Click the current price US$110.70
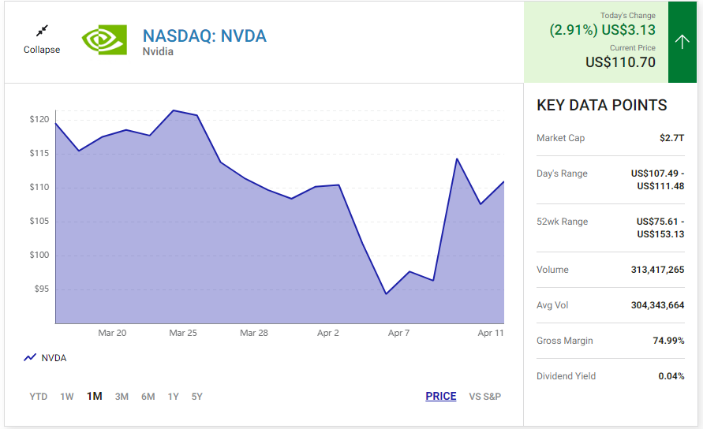Image resolution: width=703 pixels, height=429 pixels. click(621, 62)
